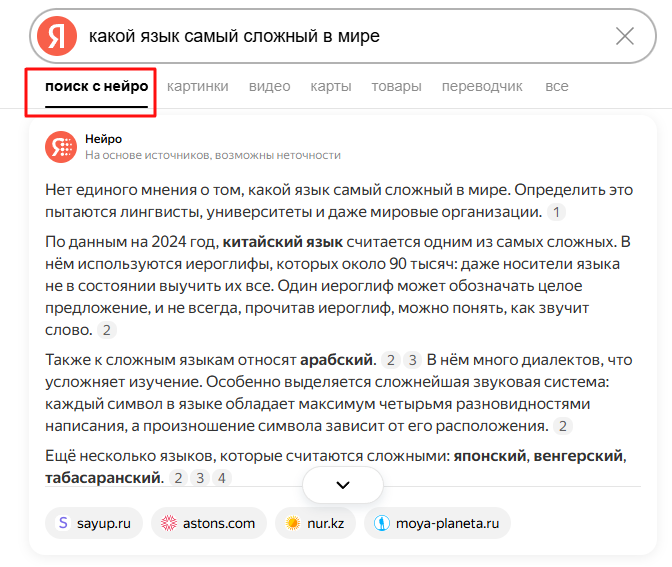This screenshot has height=567, width=672.
Task: Visit the nur.kz source chip
Action: click(x=315, y=523)
